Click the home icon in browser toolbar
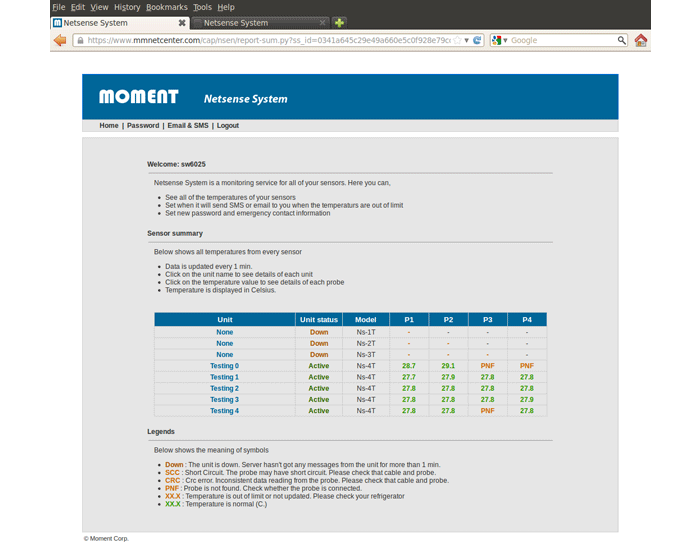Viewport: 700px width, 560px height. coord(641,40)
